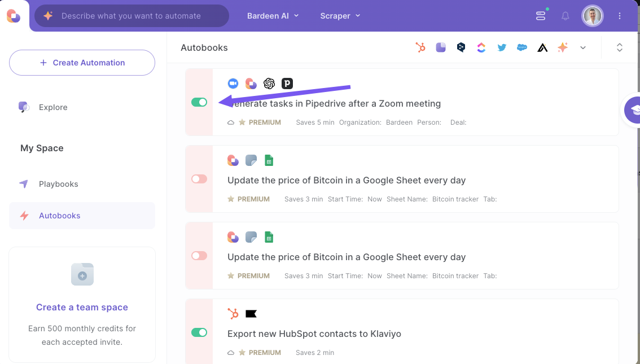Click the Bardeen icon on the Pipedrive autobook

click(x=251, y=84)
